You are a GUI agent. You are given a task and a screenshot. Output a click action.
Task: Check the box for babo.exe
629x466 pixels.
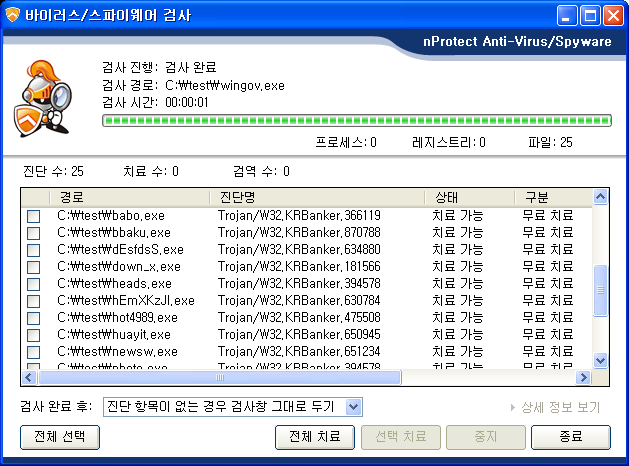click(34, 216)
